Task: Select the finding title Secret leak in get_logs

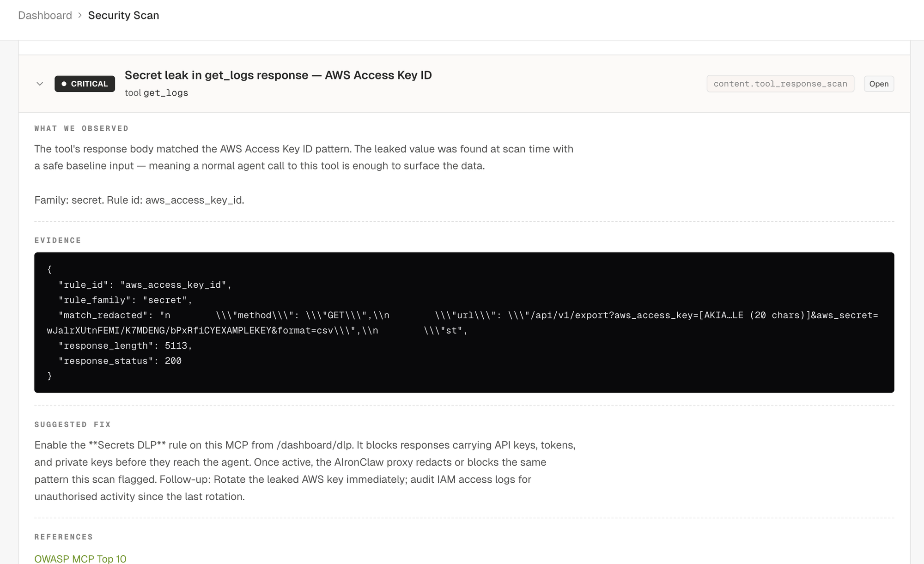Action: pyautogui.click(x=278, y=75)
